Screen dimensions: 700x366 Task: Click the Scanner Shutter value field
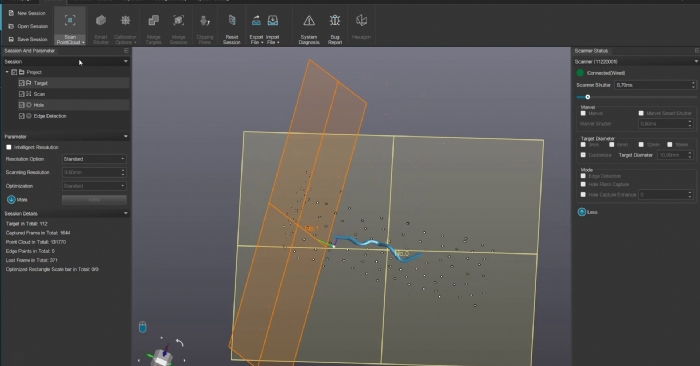pos(655,85)
